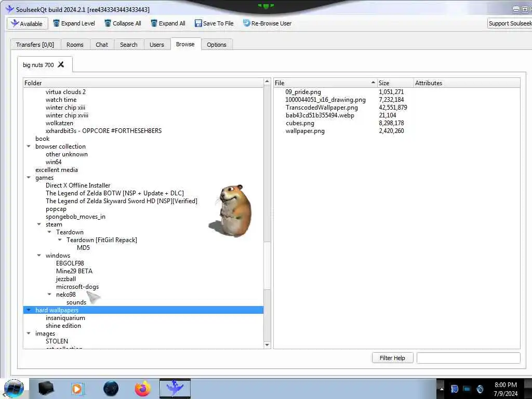Select the Browse tab
The width and height of the screenshot is (532, 399).
(185, 44)
